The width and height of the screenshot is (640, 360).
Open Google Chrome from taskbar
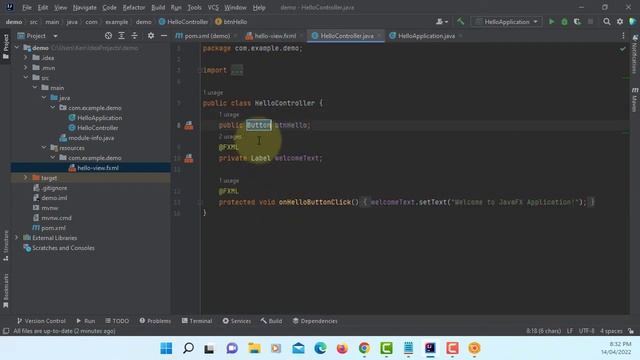click(364, 348)
